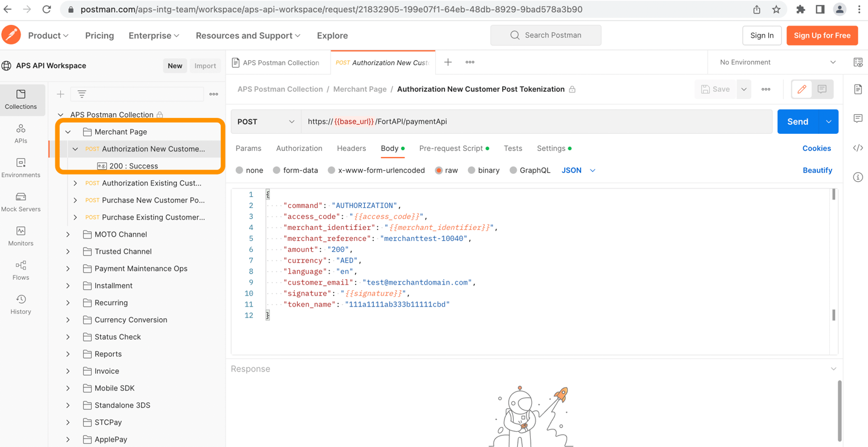Open the Monitors sidebar panel
This screenshot has width=868, height=447.
[21, 236]
